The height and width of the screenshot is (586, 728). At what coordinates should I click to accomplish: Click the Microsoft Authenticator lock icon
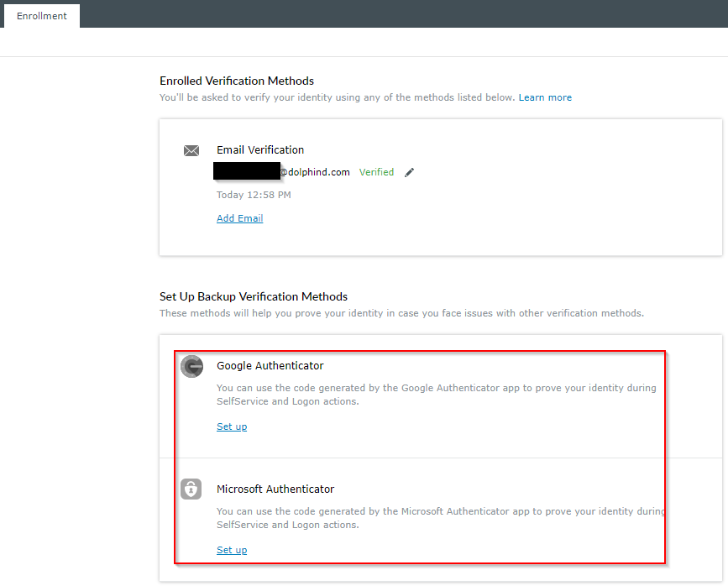click(191, 489)
